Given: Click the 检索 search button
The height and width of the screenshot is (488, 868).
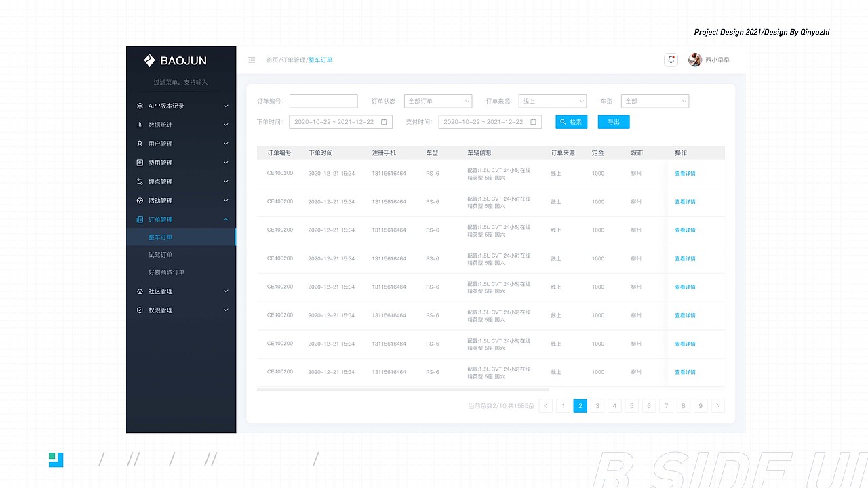Looking at the screenshot, I should [x=572, y=122].
